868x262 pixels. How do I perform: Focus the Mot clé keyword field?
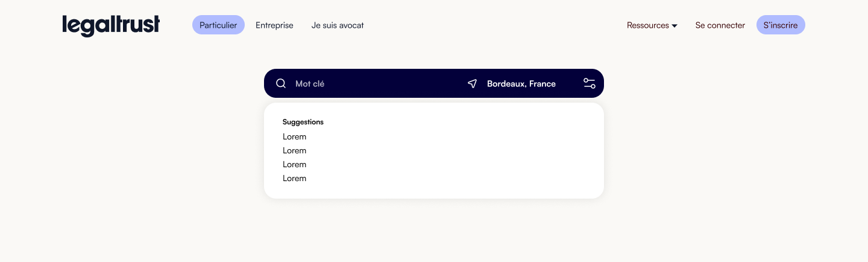(374, 83)
